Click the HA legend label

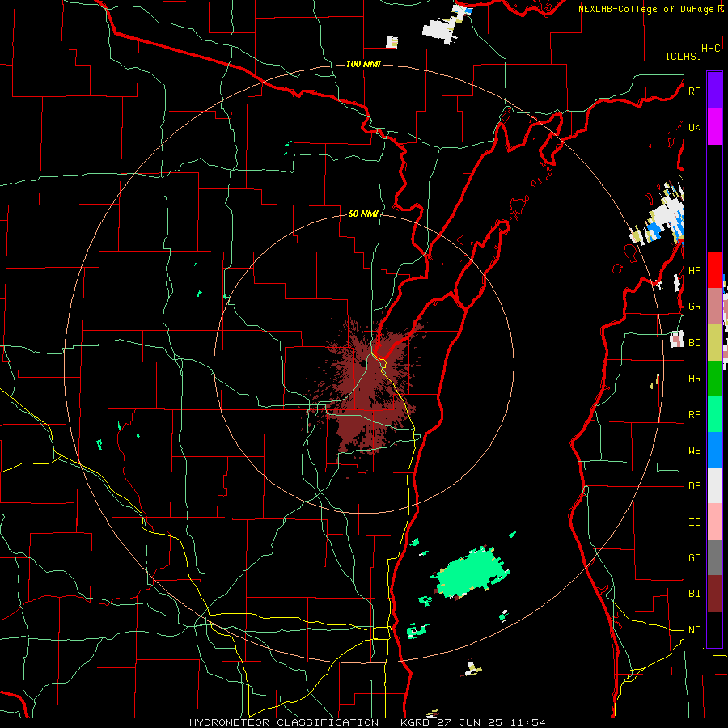(x=694, y=271)
